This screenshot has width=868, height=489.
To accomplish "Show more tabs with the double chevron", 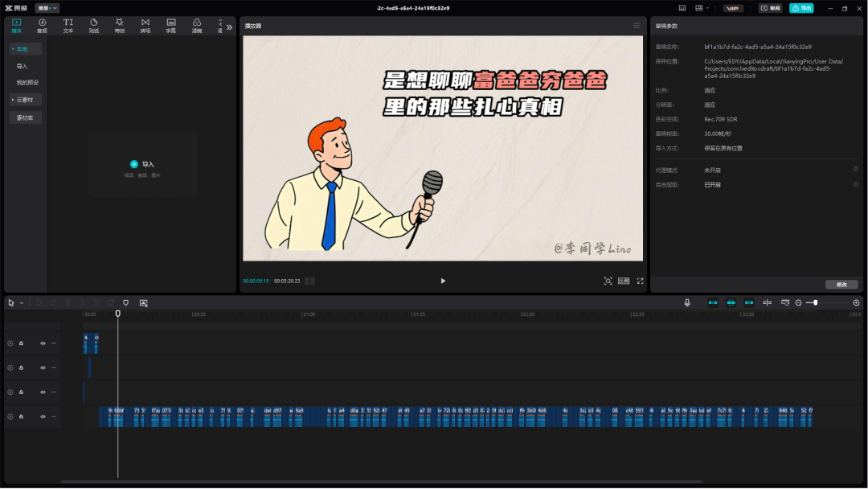I will (x=229, y=27).
